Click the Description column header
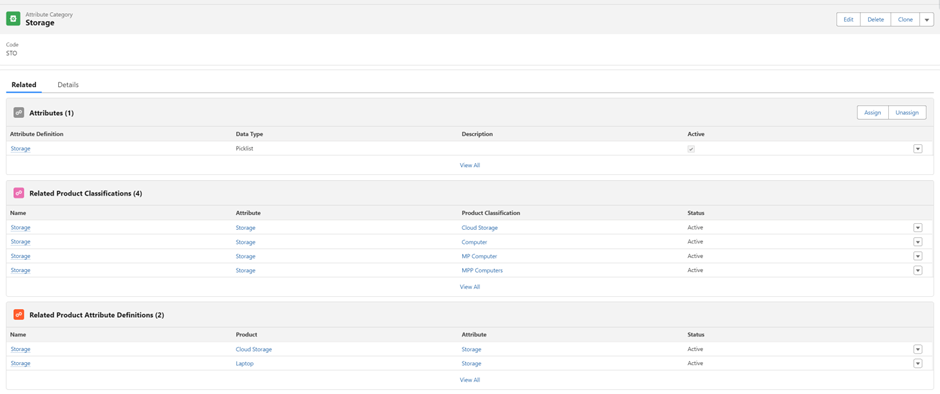Image resolution: width=940 pixels, height=394 pixels. click(x=477, y=134)
